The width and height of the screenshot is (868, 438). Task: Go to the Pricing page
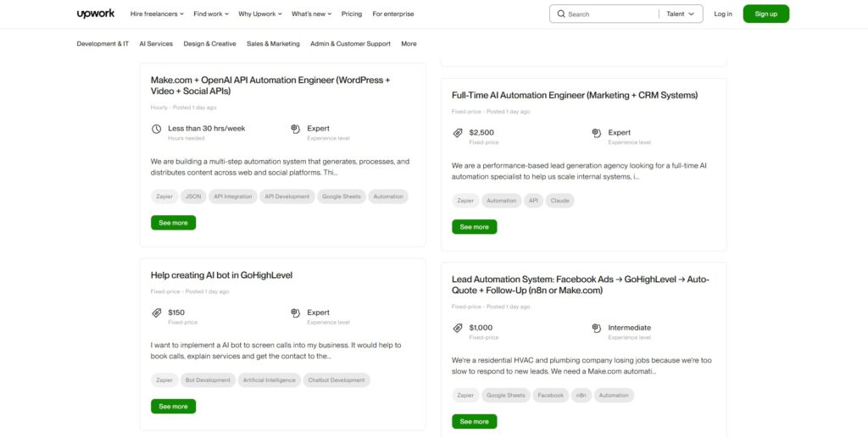(351, 14)
